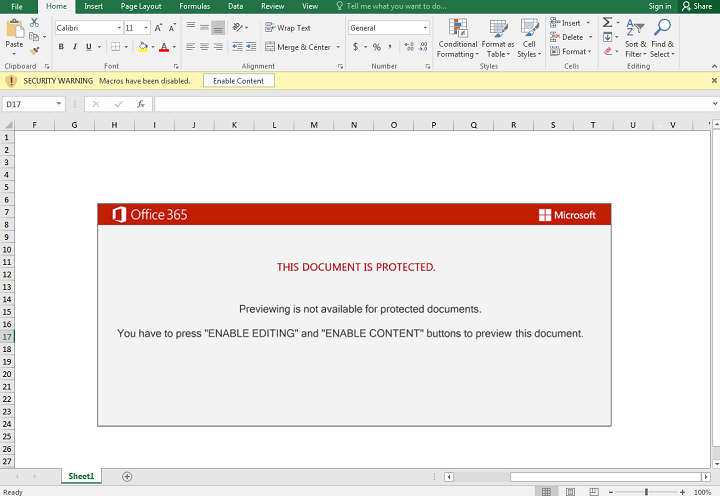Click the Sort & Filter icon
This screenshot has width=720, height=496.
pyautogui.click(x=635, y=29)
